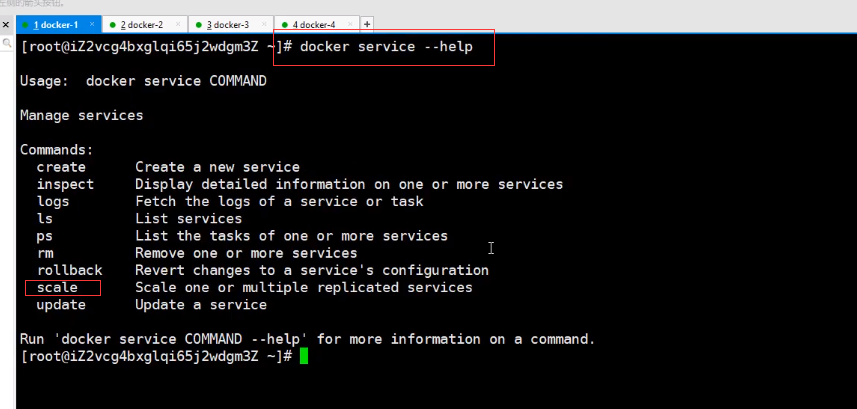Click green status dot on docker-4 tab
The width and height of the screenshot is (857, 409).
point(285,25)
